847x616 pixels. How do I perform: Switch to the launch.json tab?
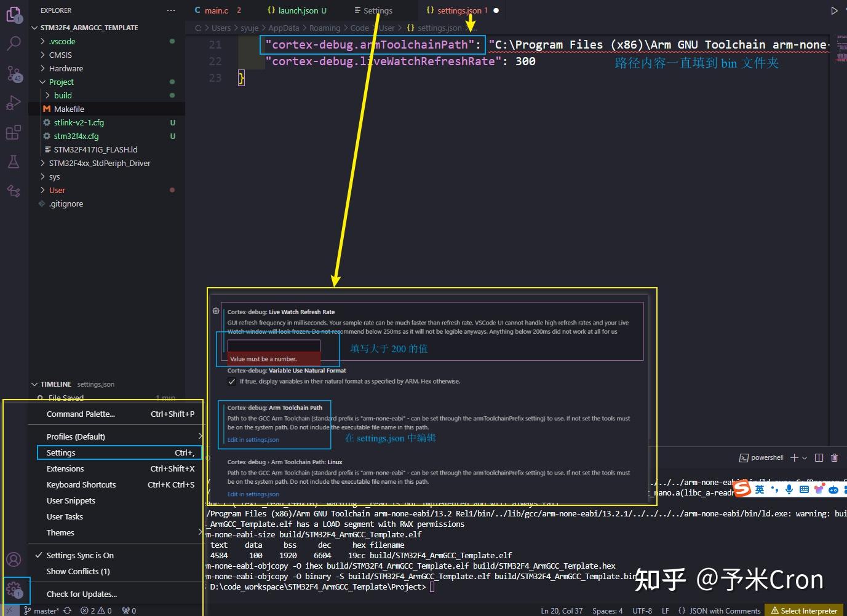297,10
